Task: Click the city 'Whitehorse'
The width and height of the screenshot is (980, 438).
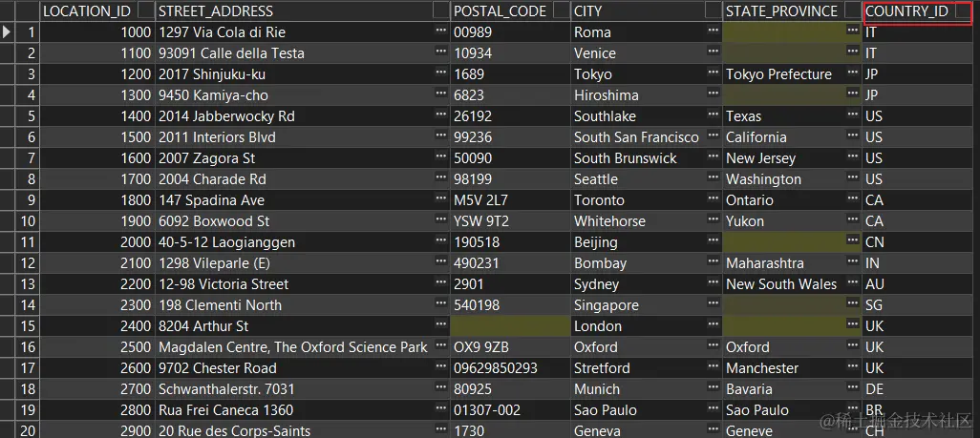Action: point(609,221)
